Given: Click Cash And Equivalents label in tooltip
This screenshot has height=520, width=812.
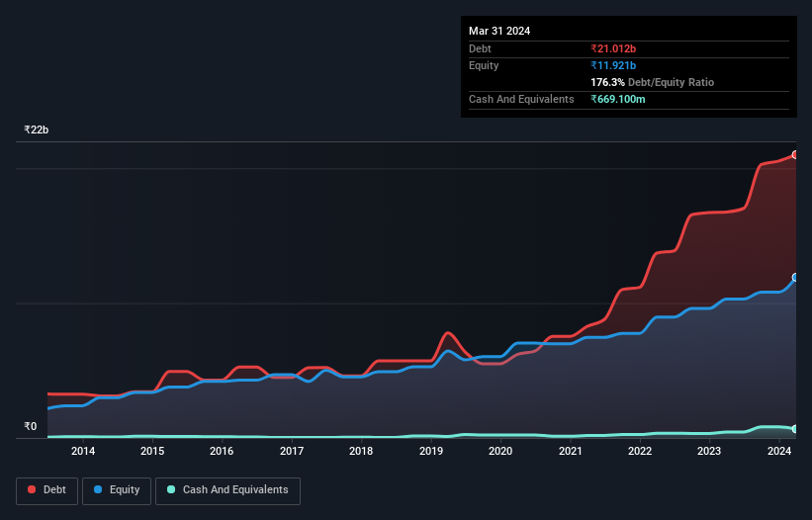Looking at the screenshot, I should point(521,99).
